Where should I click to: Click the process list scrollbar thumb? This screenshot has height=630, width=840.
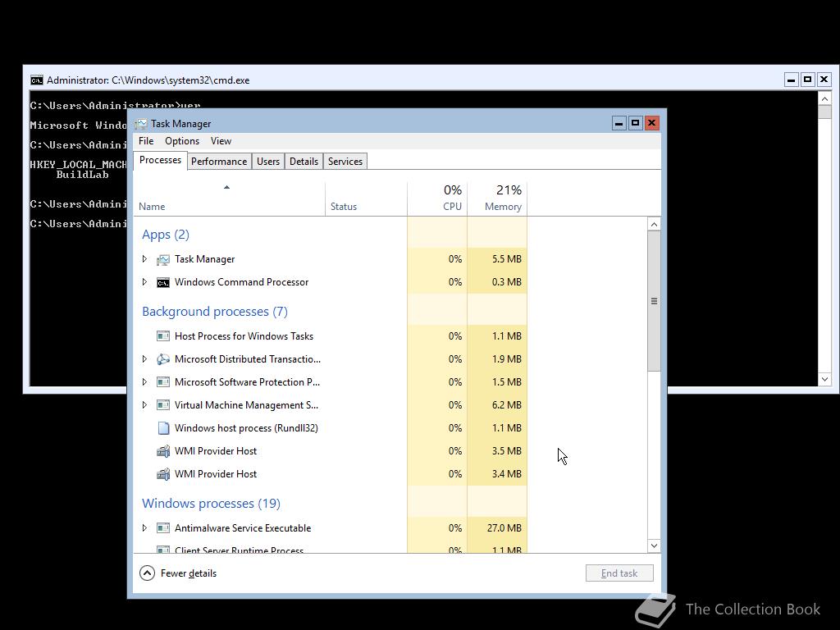(654, 301)
